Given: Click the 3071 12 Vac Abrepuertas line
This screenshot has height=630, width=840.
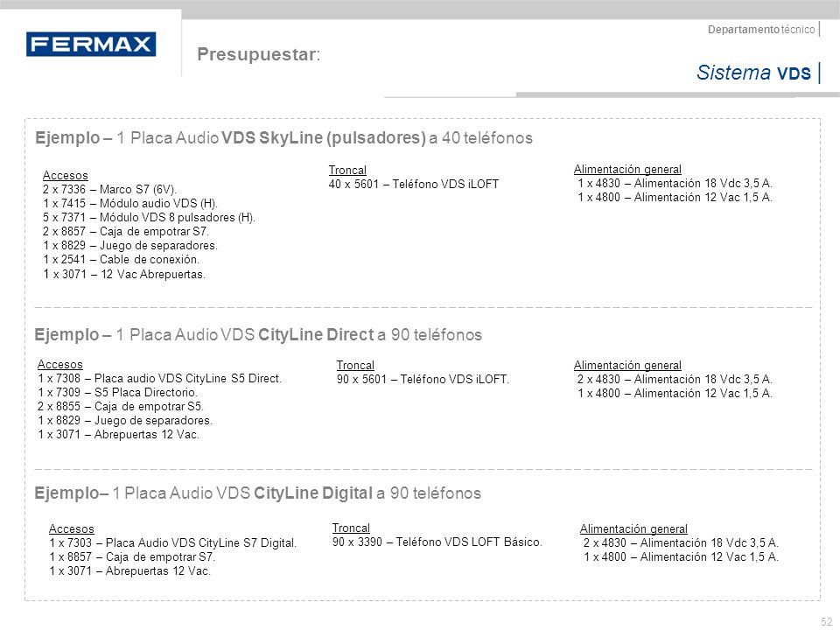Looking at the screenshot, I should click(123, 274).
